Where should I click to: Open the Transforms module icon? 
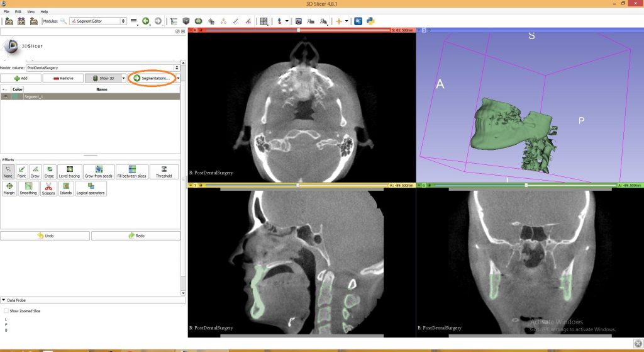(x=211, y=21)
